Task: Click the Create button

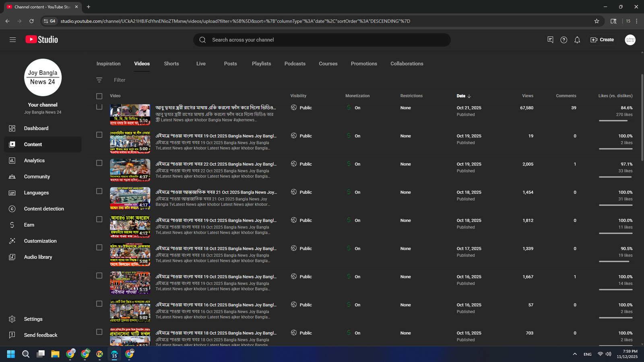Action: (x=602, y=40)
